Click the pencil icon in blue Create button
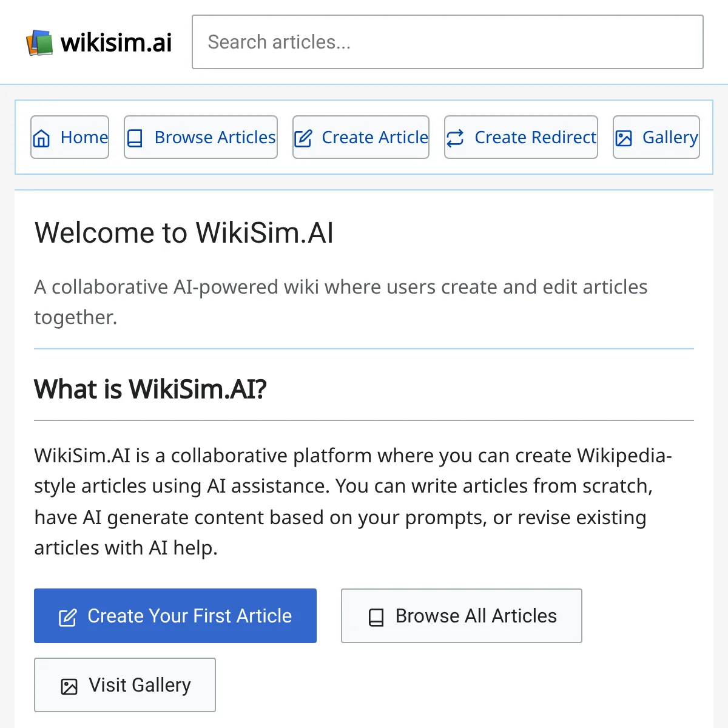The image size is (728, 728). pyautogui.click(x=67, y=618)
